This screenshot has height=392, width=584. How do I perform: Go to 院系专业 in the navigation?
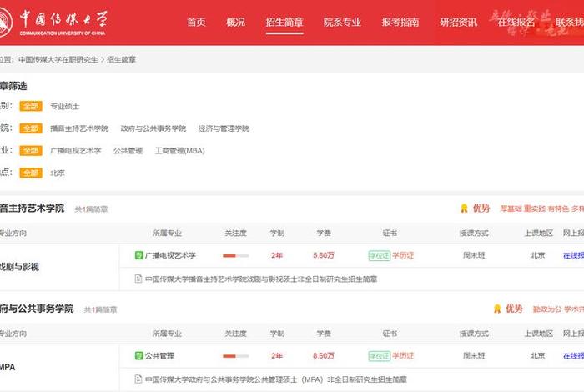pos(342,23)
